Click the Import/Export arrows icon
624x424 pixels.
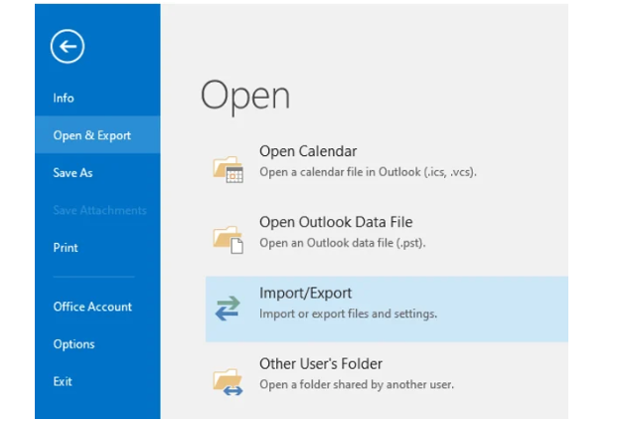coord(228,309)
